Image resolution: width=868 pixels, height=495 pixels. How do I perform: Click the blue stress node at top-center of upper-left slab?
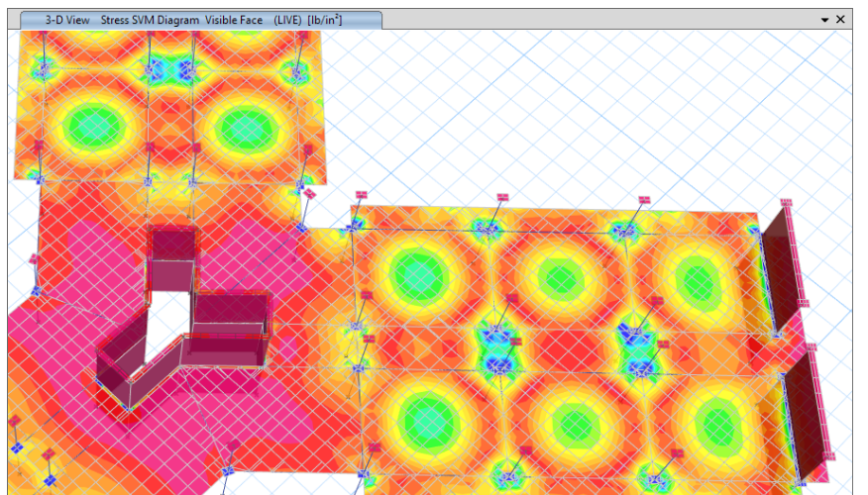[168, 71]
